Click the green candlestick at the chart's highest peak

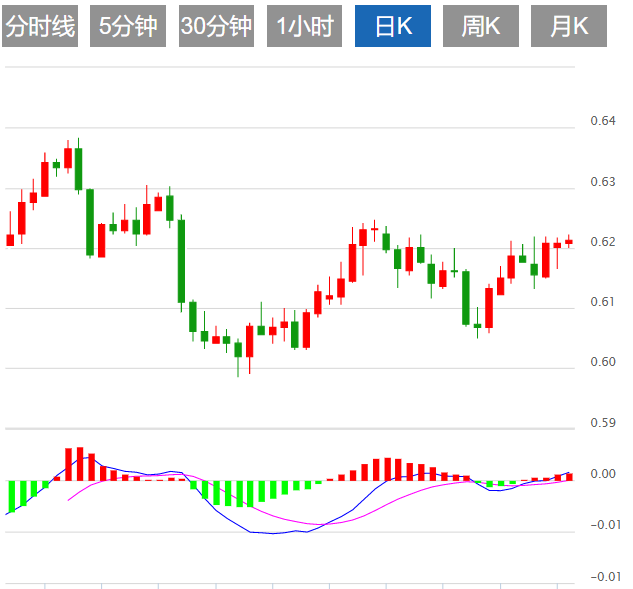point(78,168)
